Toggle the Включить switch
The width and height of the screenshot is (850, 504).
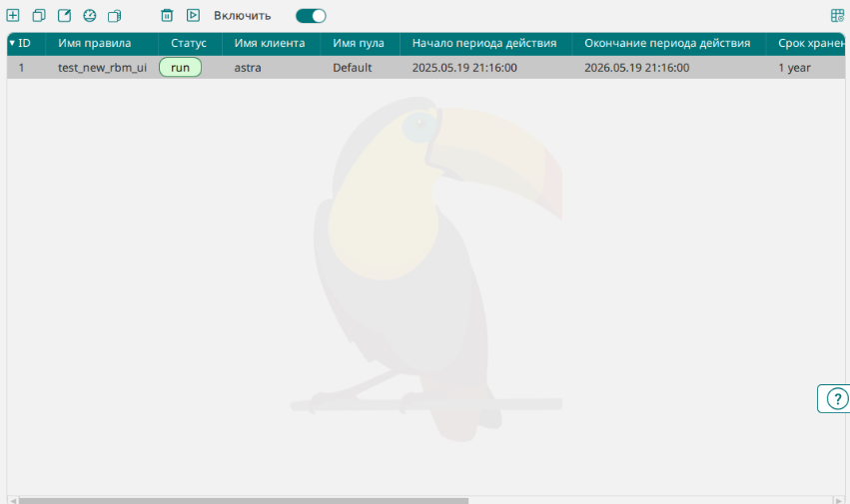point(311,16)
